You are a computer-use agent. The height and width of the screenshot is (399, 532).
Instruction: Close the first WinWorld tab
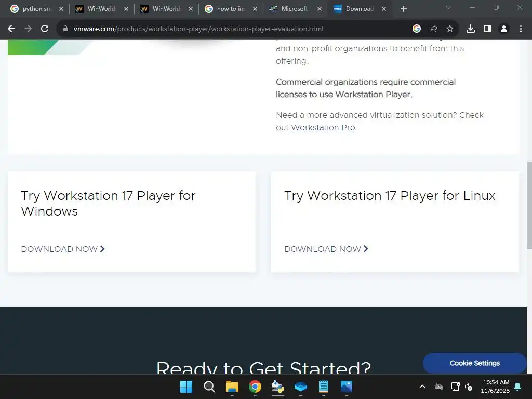[x=126, y=9]
